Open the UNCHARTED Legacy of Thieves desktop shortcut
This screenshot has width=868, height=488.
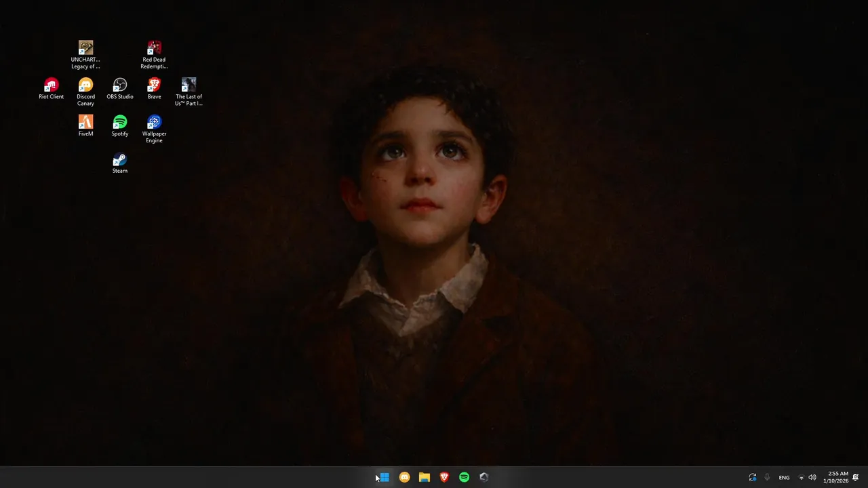pyautogui.click(x=85, y=55)
